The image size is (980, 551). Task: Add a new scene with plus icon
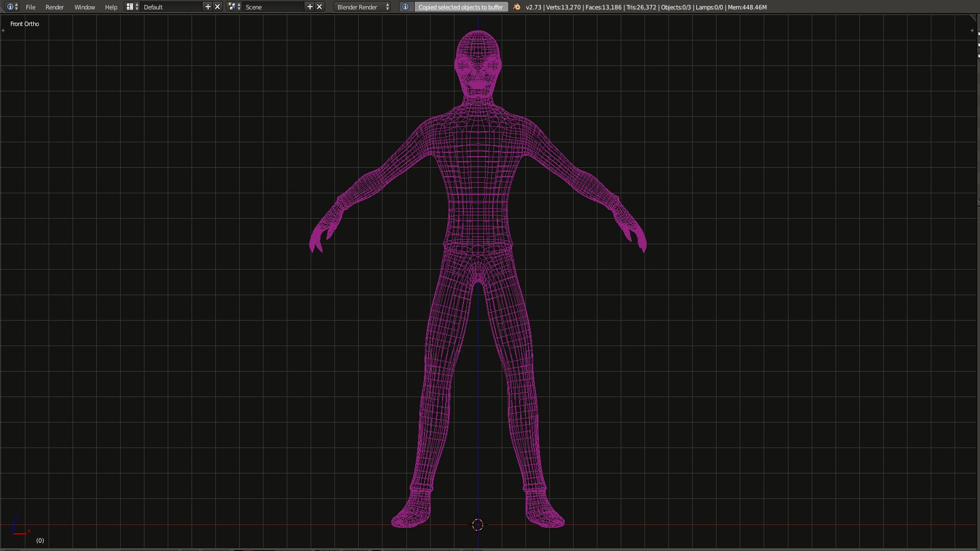[310, 7]
